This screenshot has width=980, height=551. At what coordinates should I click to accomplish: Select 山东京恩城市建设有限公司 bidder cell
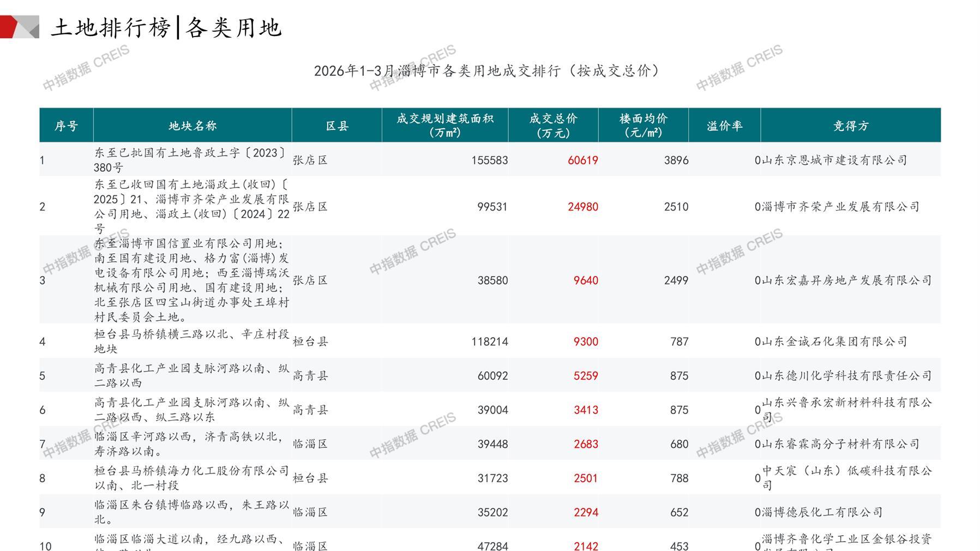tap(834, 160)
